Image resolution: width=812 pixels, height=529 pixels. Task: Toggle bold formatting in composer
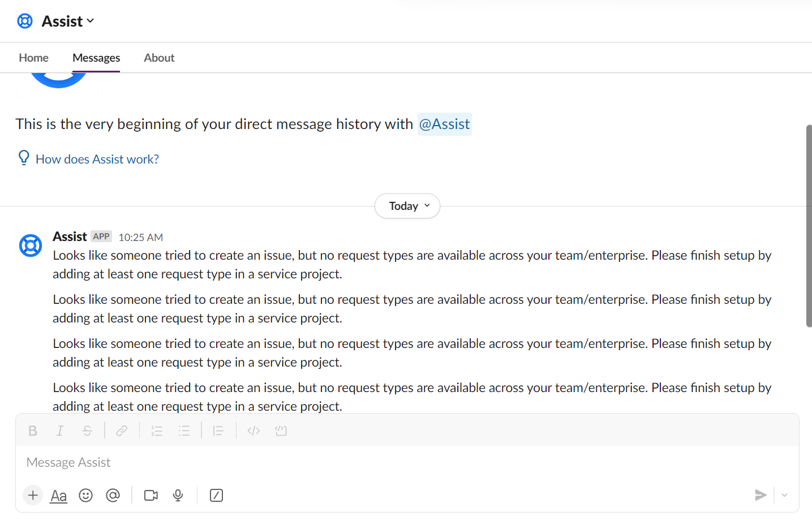coord(33,431)
